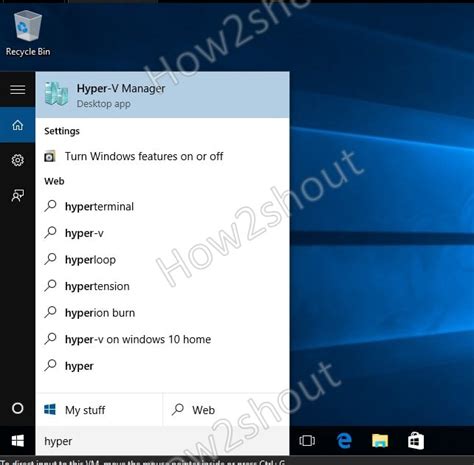Viewport: 474px width, 465px height.
Task: Expand the hamburger menu in search panel
Action: click(18, 89)
